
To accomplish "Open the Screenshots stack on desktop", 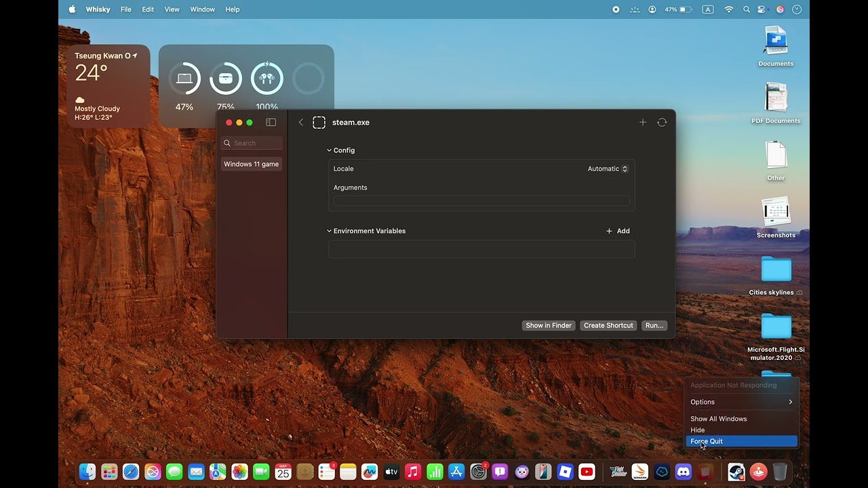I will point(776,218).
